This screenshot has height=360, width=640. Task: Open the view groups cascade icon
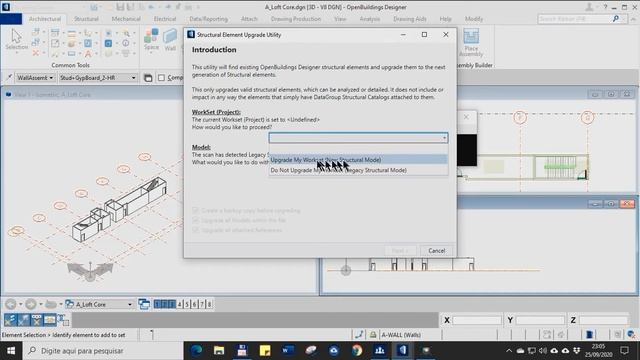tap(144, 304)
